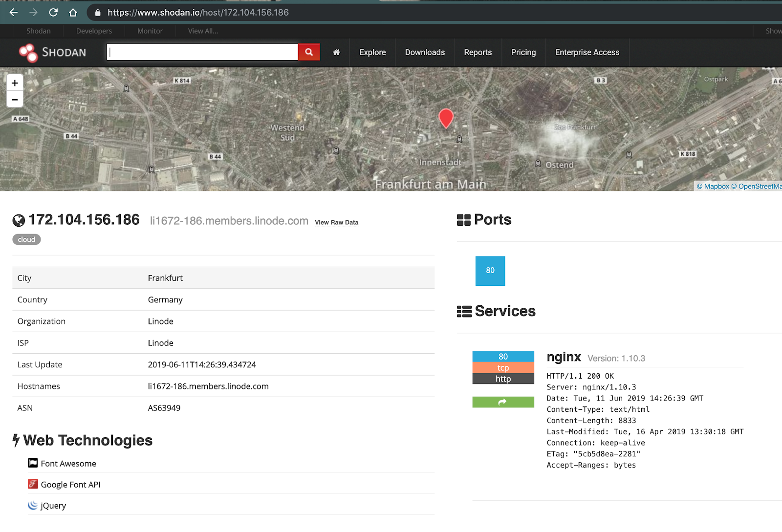This screenshot has height=532, width=782.
Task: Open the OpenStreetMap attribution link
Action: tap(757, 186)
